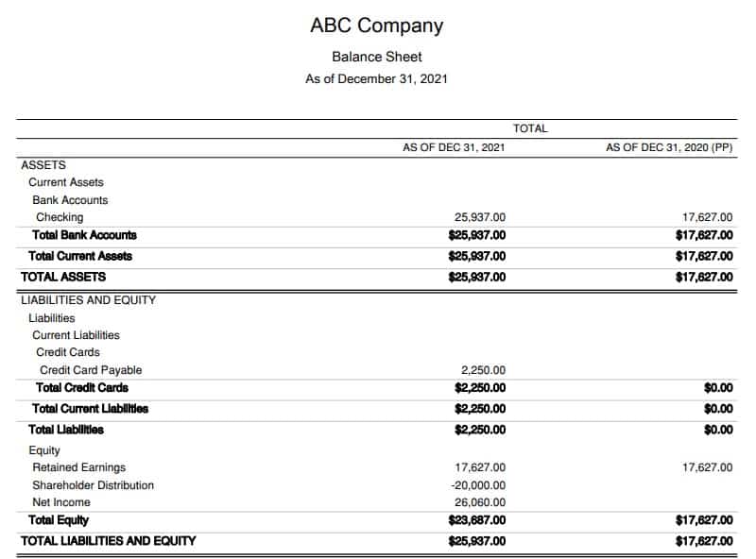The image size is (756, 559).
Task: Select the ASSETS section heading
Action: [x=43, y=165]
